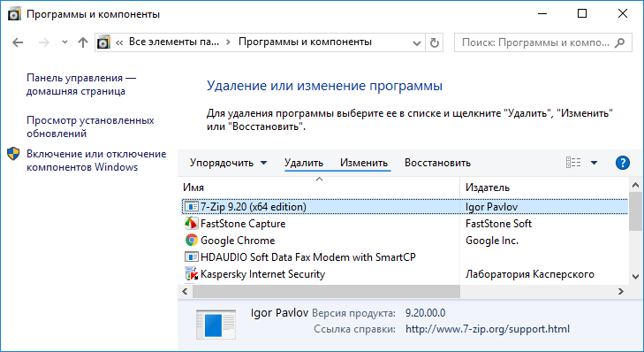
Task: Click the horizontal scrollbar right arrow
Action: (x=620, y=292)
